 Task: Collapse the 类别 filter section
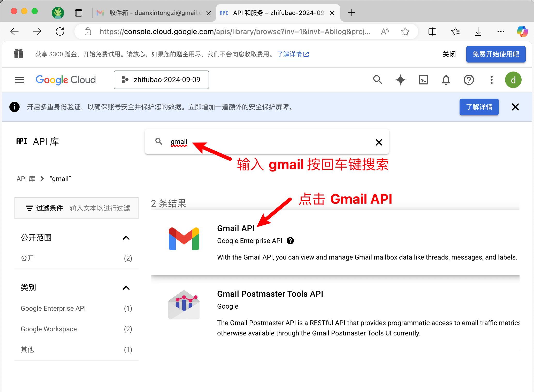[x=126, y=288]
